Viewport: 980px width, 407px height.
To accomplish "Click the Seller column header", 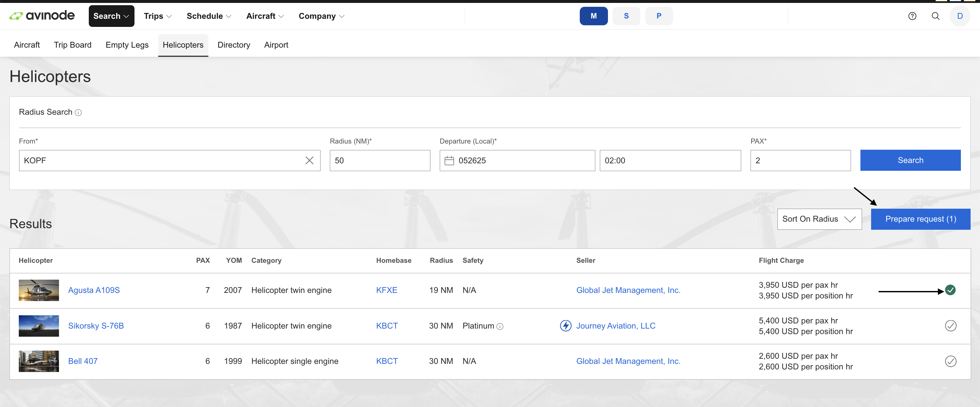I will [586, 261].
